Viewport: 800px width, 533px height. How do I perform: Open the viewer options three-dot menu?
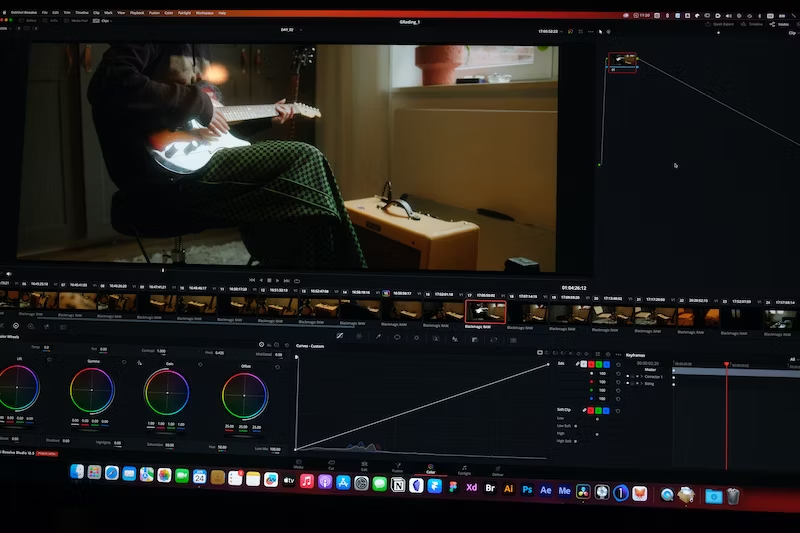click(x=590, y=32)
